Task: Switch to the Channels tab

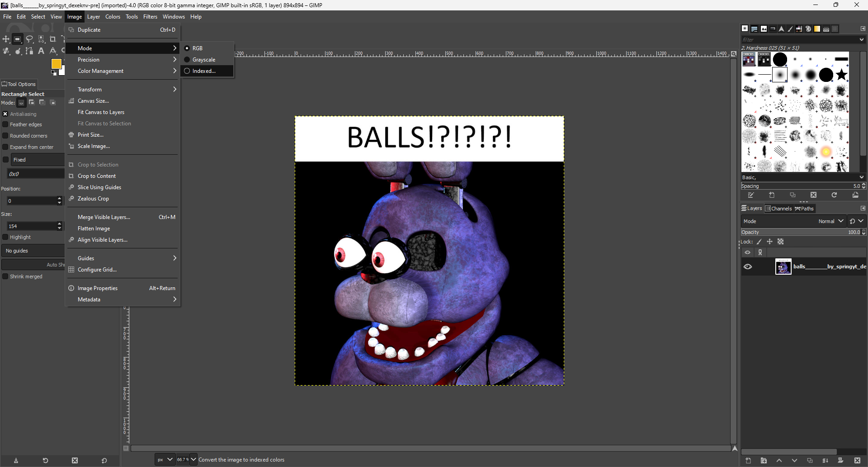Action: coord(778,209)
